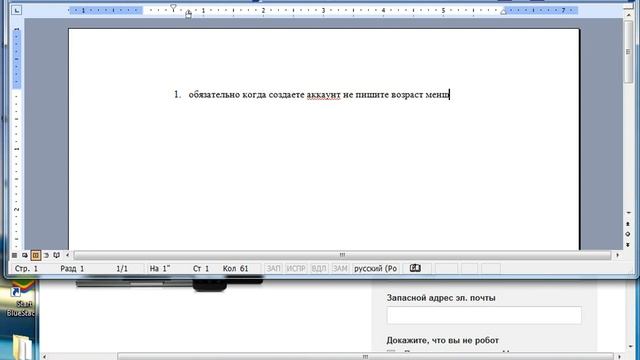Screen dimensions: 640x360
Task: Click the Запасной адрес эл. почты input field
Action: point(484,315)
